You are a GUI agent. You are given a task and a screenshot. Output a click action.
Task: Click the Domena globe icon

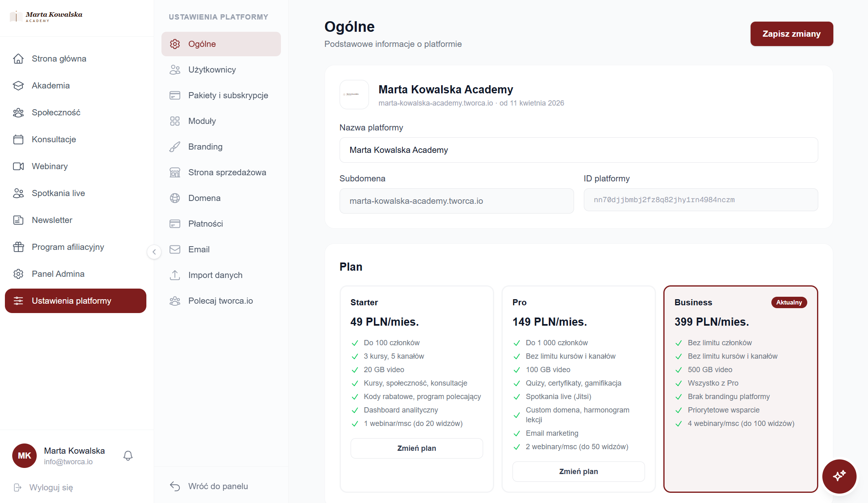click(x=175, y=198)
